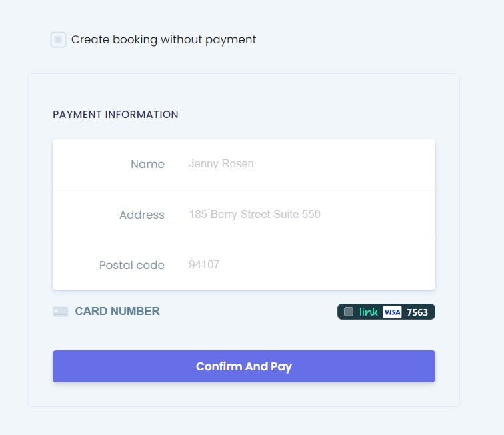The height and width of the screenshot is (435, 504).
Task: Click the Name field label
Action: click(x=147, y=164)
